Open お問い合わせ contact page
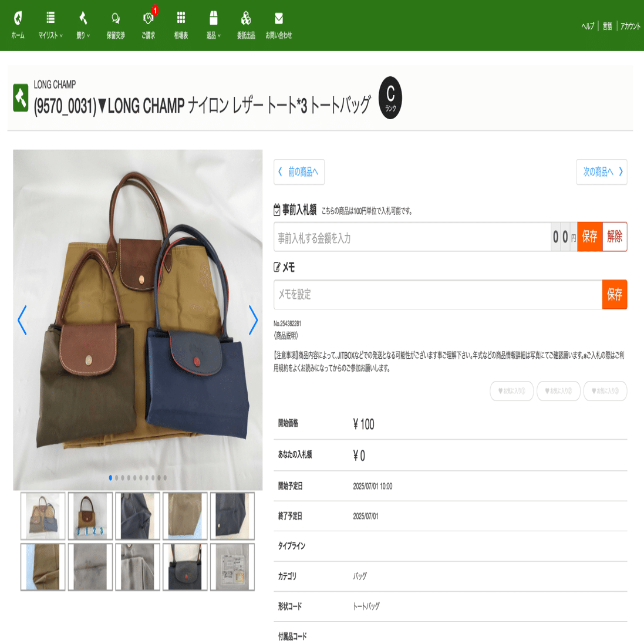The height and width of the screenshot is (644, 644). 278,25
